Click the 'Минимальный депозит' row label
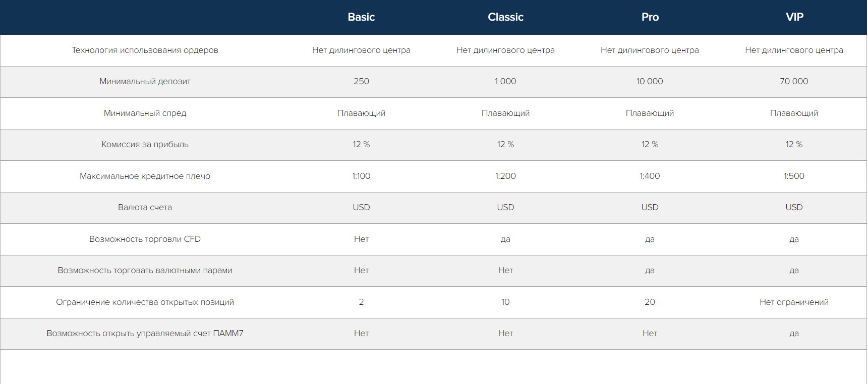This screenshot has height=384, width=868. [145, 81]
